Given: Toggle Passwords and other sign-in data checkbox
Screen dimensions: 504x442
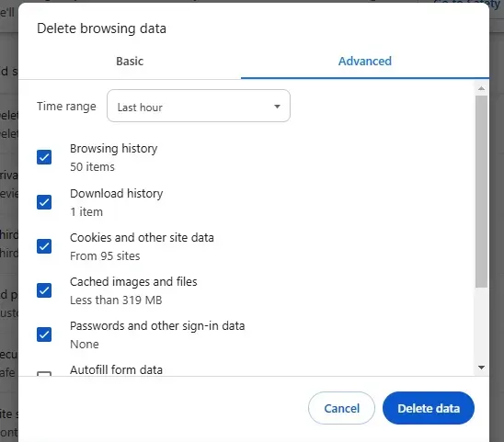Looking at the screenshot, I should coord(44,334).
